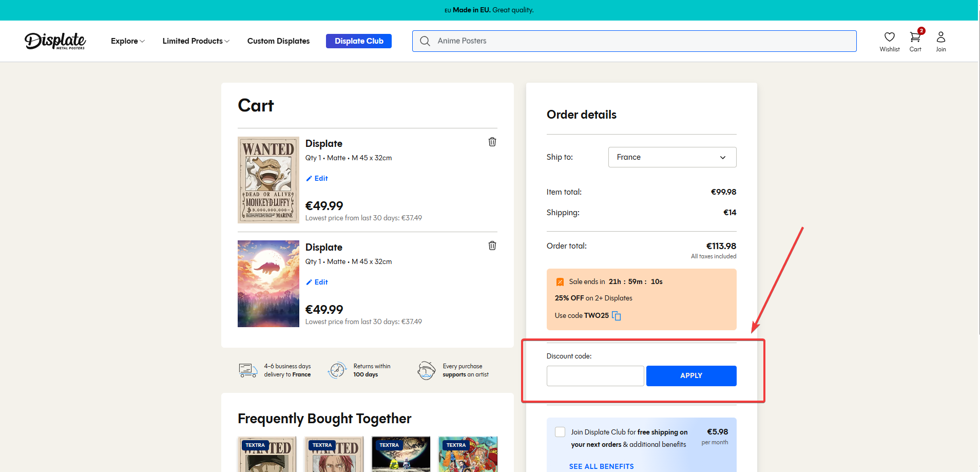This screenshot has height=472, width=980.
Task: Click the Shipping €14 value
Action: tap(729, 213)
